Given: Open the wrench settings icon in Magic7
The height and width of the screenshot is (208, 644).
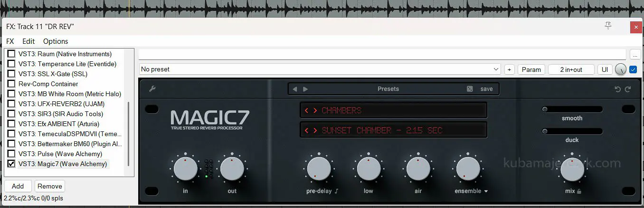Looking at the screenshot, I should point(152,89).
